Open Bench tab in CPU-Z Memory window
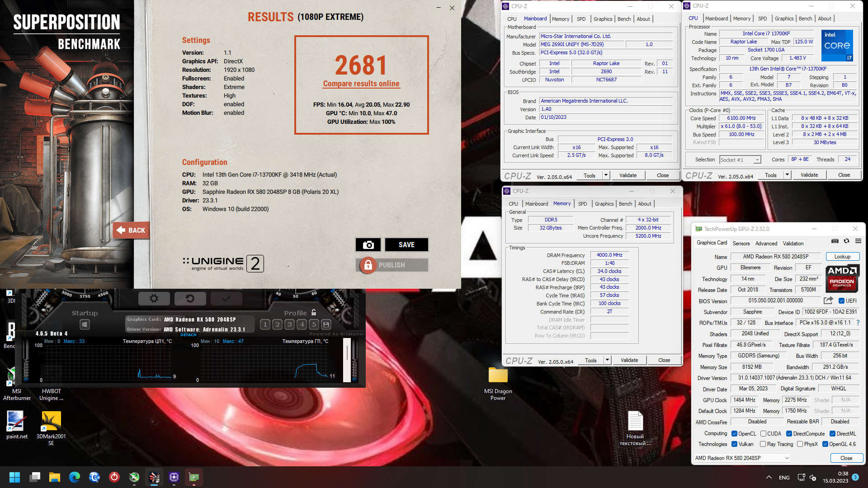868x488 pixels. tap(625, 204)
